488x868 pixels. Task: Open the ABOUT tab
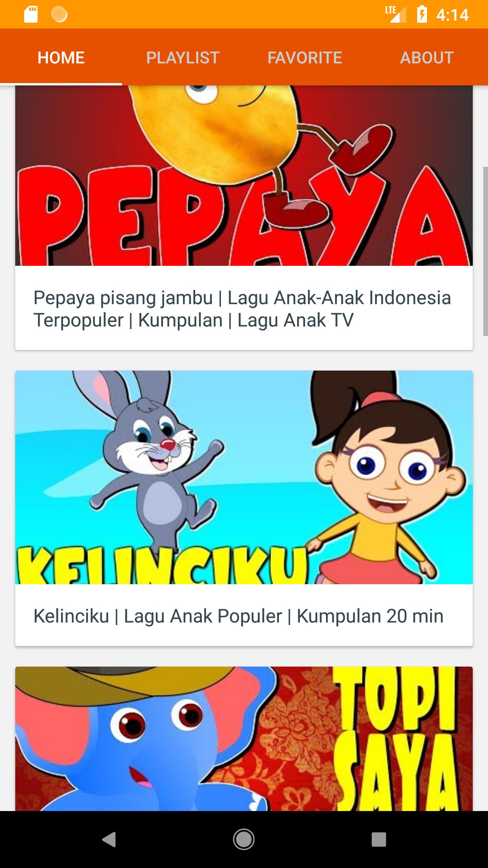pyautogui.click(x=427, y=57)
